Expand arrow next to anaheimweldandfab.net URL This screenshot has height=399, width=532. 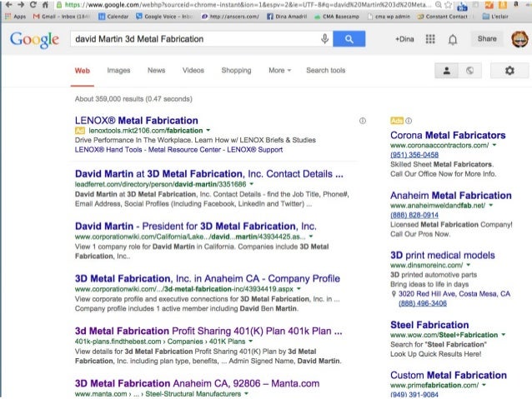(490, 205)
